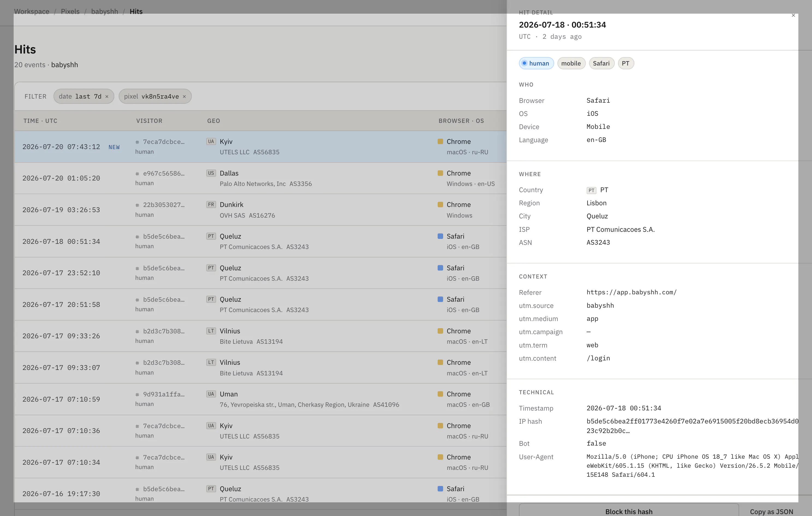812x516 pixels.
Task: Click the US flag badge next to Dallas
Action: [x=211, y=173]
